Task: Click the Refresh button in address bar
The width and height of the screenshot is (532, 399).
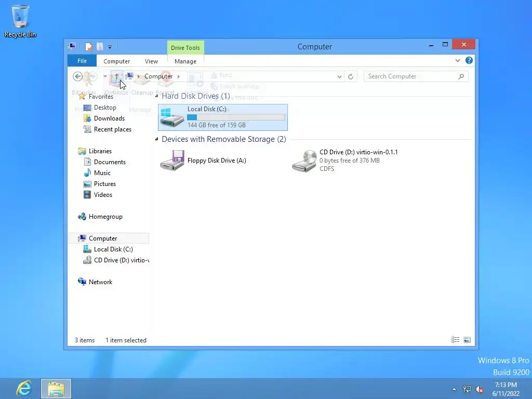Action: [351, 77]
